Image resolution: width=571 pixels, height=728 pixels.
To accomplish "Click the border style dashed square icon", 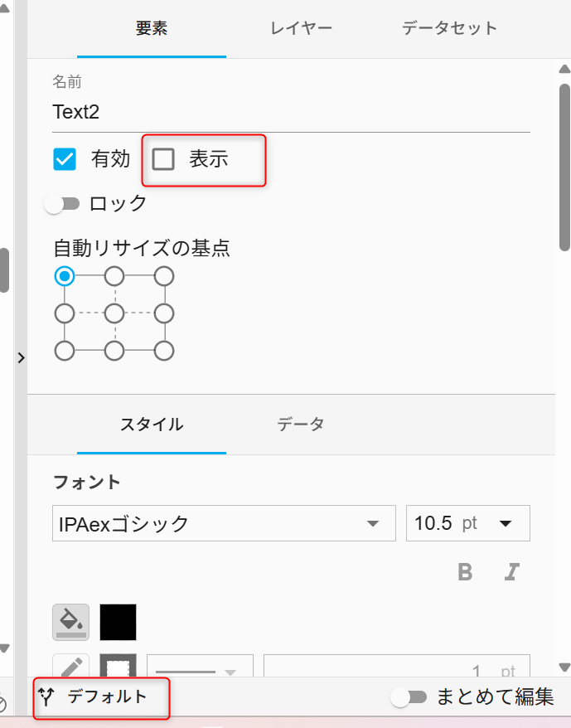I will click(118, 666).
